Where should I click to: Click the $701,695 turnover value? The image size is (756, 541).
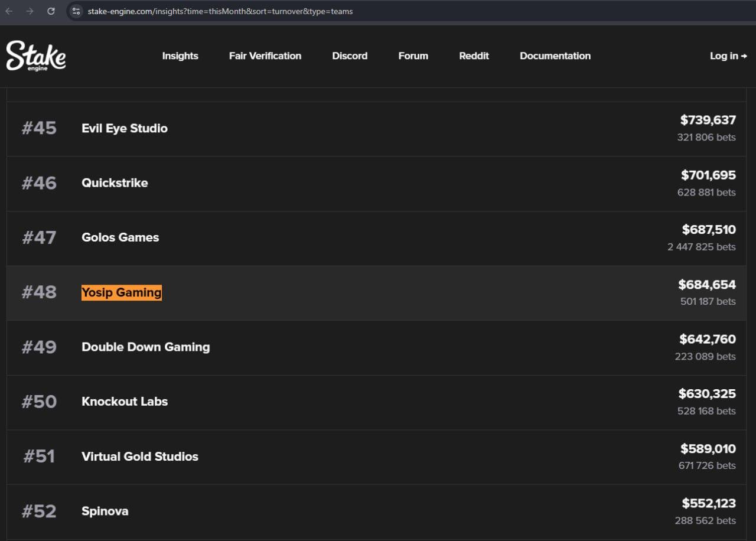pos(708,175)
